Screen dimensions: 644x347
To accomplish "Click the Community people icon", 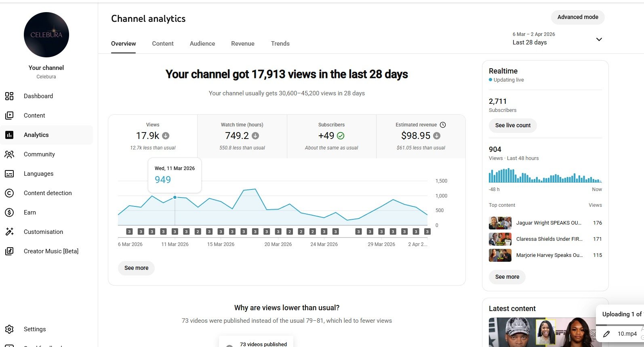I will pos(9,154).
